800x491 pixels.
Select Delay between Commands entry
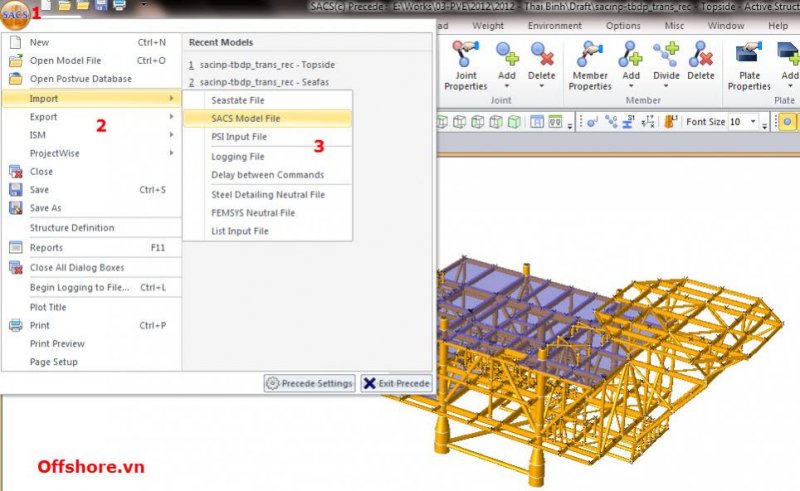pyautogui.click(x=267, y=175)
